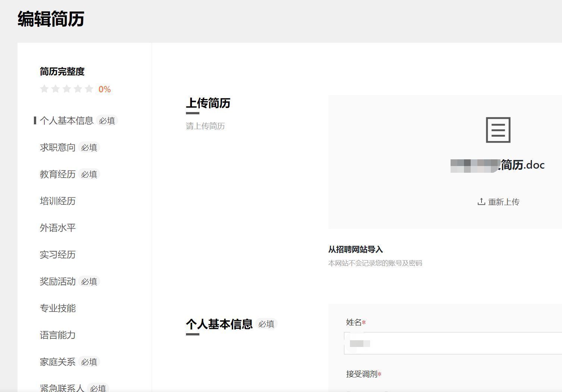Image resolution: width=562 pixels, height=392 pixels.
Task: Click the 必填 badge next to 个人基本信息
Action: (x=107, y=120)
